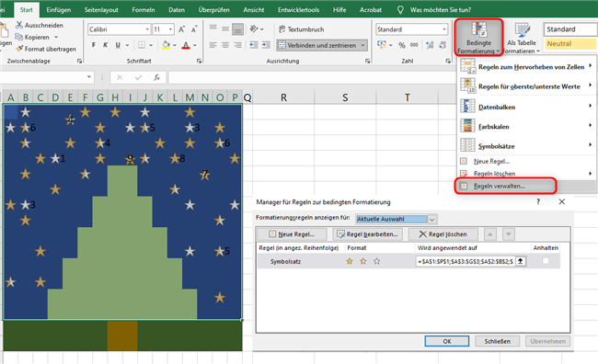
Task: Increase font size with large A
Action: (x=181, y=29)
